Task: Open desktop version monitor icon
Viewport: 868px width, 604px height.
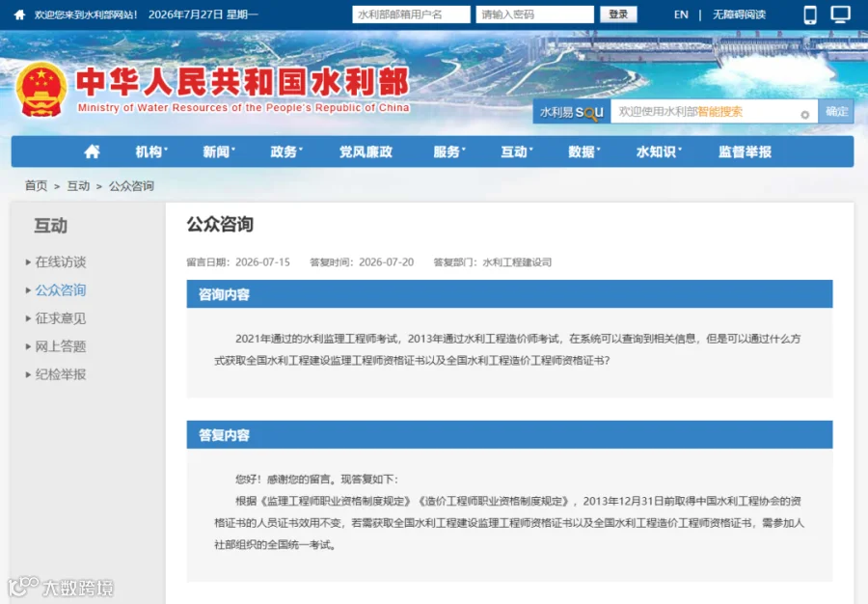Action: pos(840,14)
